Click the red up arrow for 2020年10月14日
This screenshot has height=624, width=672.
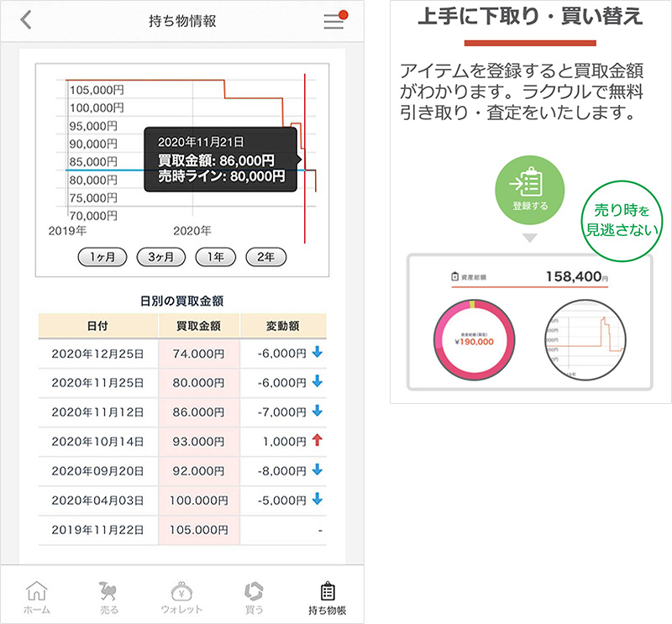[317, 441]
